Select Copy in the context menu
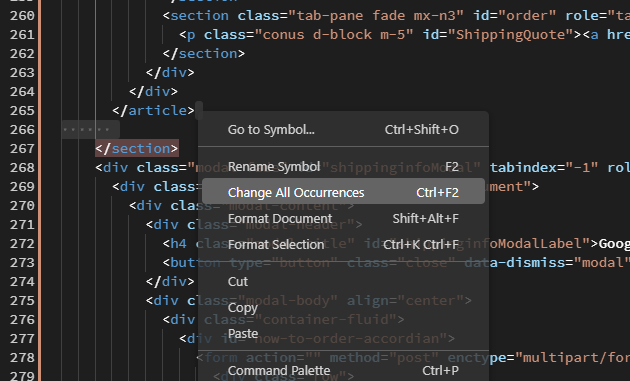Viewport: 630px width, 381px height. click(x=344, y=307)
